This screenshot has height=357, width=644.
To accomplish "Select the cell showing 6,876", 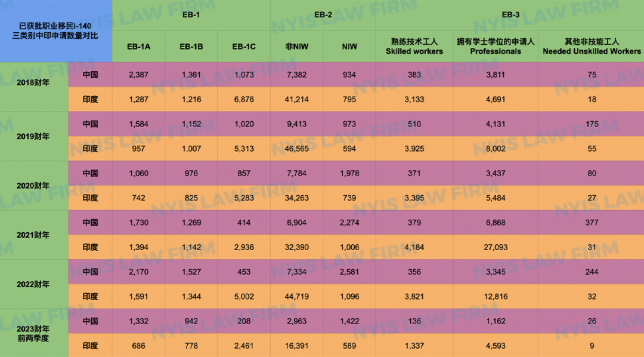I will [x=244, y=99].
